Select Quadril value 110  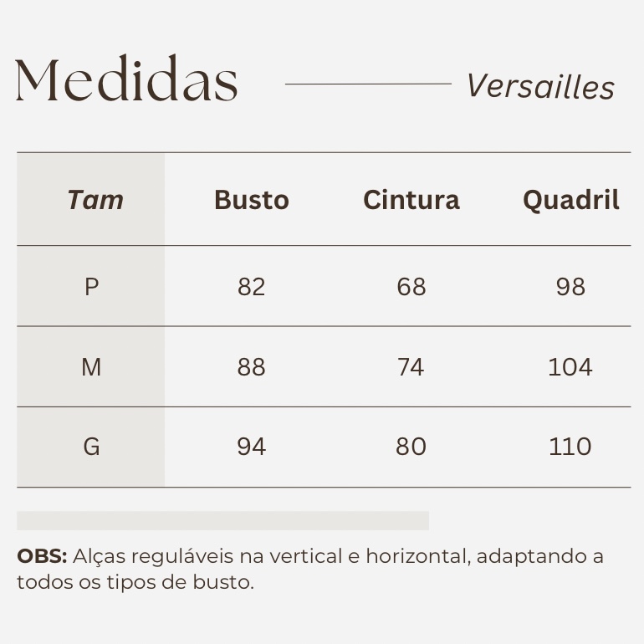coord(570,447)
